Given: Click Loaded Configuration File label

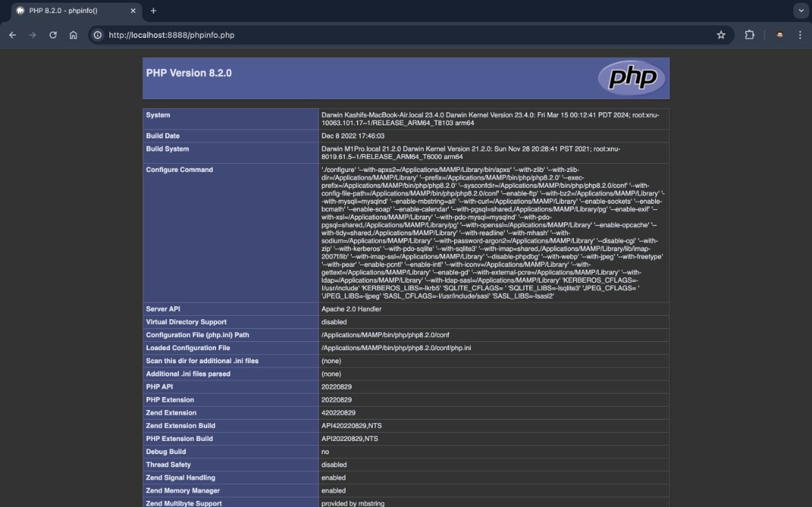Looking at the screenshot, I should tap(188, 347).
